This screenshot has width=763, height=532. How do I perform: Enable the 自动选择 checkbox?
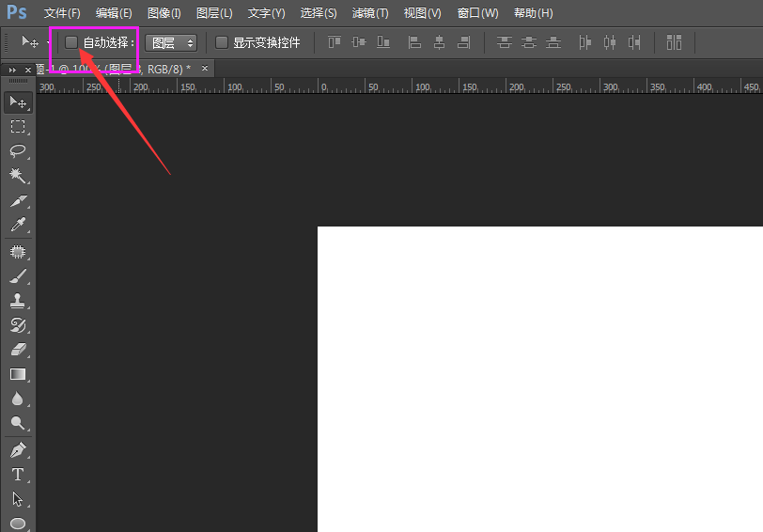pos(71,42)
